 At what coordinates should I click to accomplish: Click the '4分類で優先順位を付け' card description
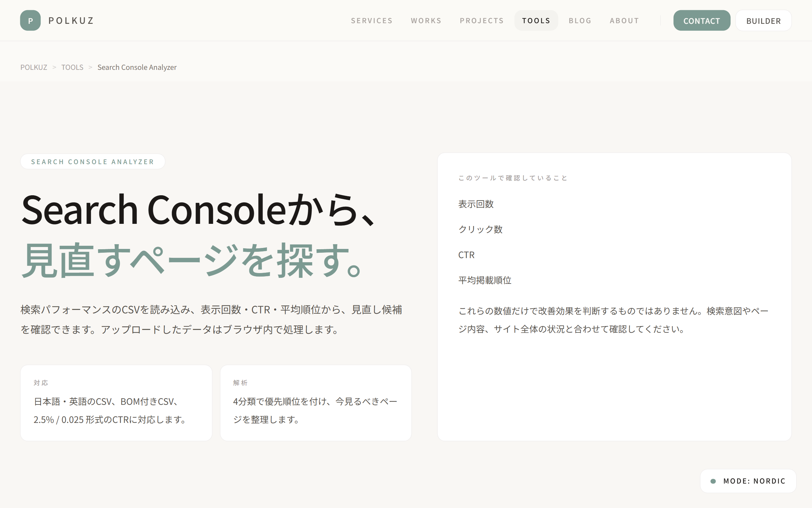315,411
